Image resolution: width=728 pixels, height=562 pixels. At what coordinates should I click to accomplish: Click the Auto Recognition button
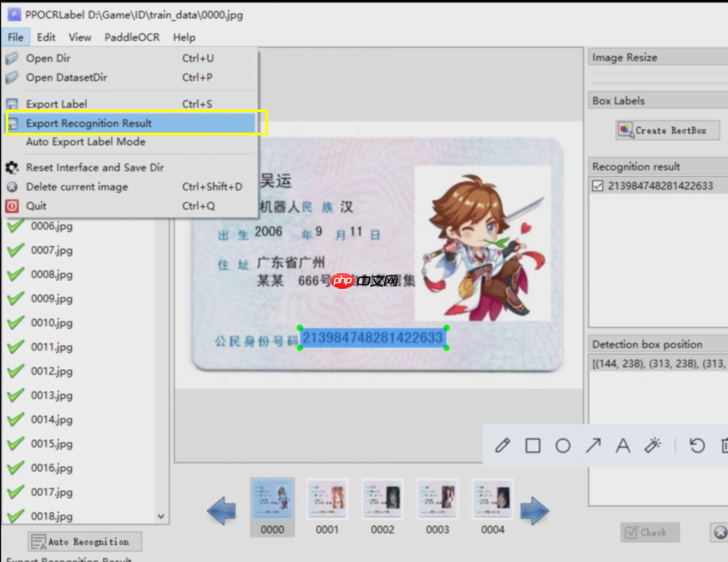pyautogui.click(x=83, y=541)
